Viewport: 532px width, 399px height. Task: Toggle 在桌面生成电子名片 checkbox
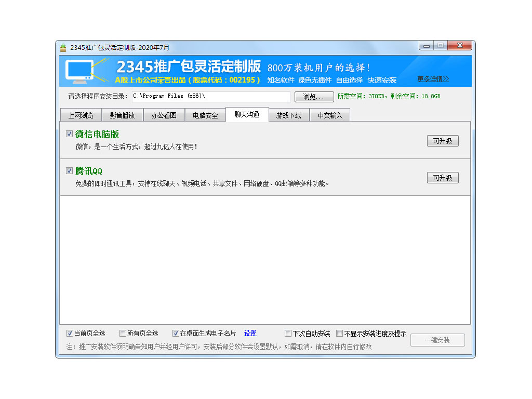click(176, 333)
